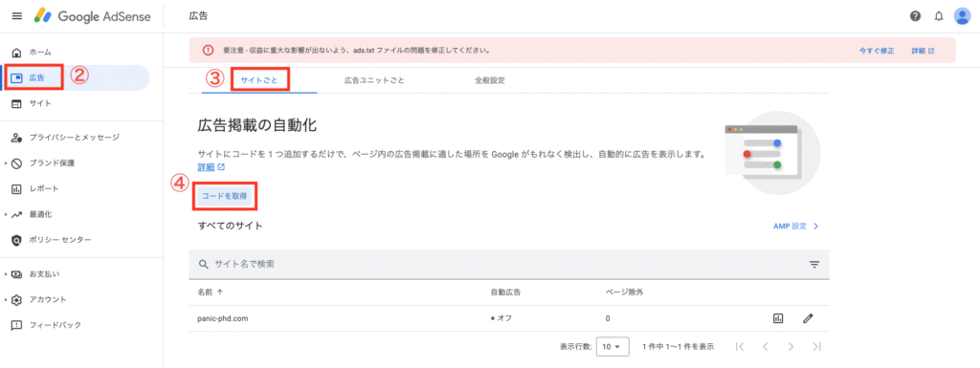Click 今すぐ修正 in the alert banner
Screen dimensions: 980x368
click(877, 51)
